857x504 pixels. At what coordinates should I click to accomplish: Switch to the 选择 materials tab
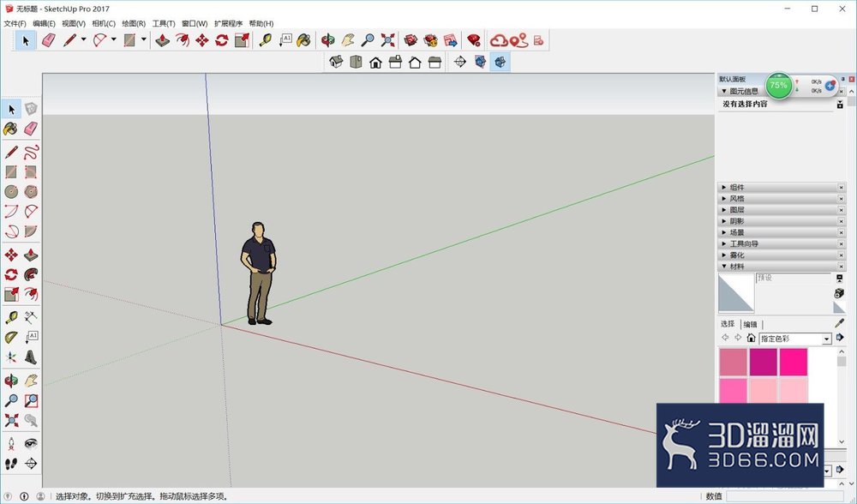tap(728, 324)
